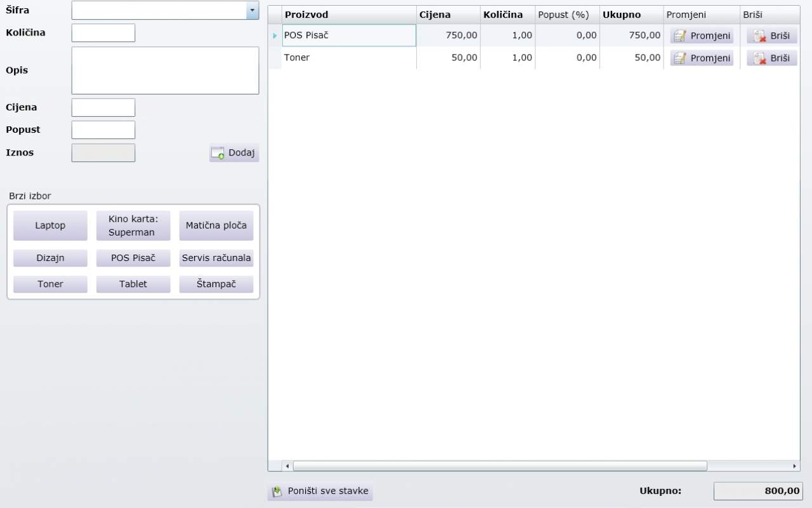Add Laptop from quick selection
Screen dimensions: 812x508
(x=50, y=225)
